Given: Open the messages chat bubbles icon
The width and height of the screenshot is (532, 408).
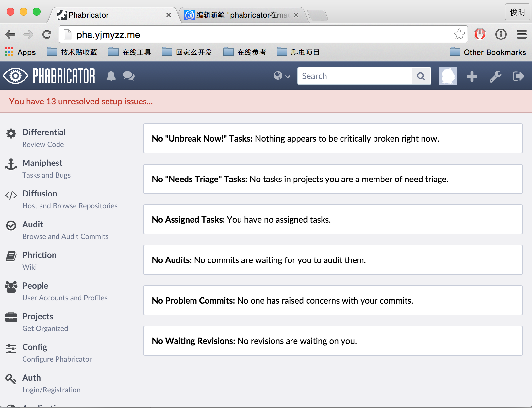Looking at the screenshot, I should [x=129, y=76].
